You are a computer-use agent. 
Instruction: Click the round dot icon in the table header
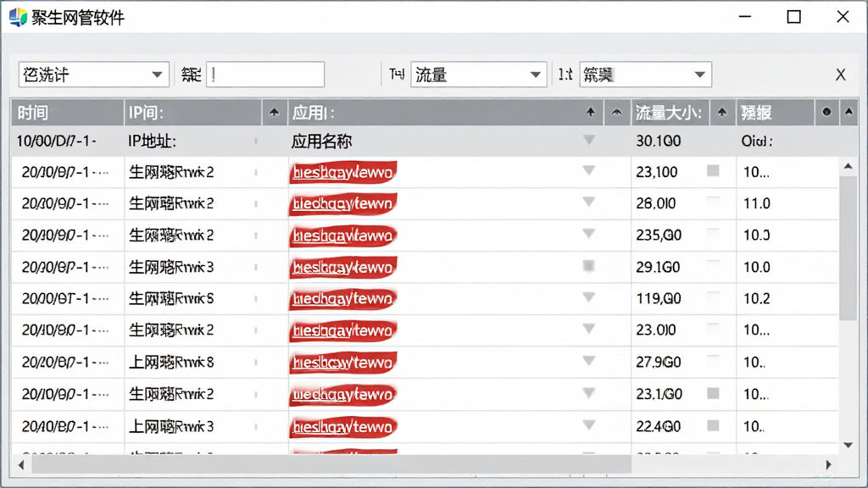[x=826, y=112]
